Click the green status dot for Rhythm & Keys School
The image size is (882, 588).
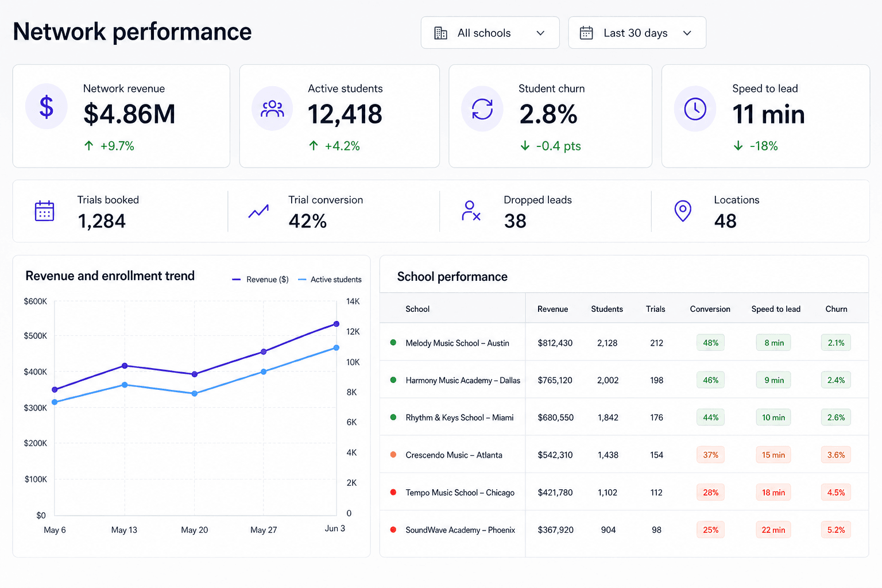click(x=393, y=417)
